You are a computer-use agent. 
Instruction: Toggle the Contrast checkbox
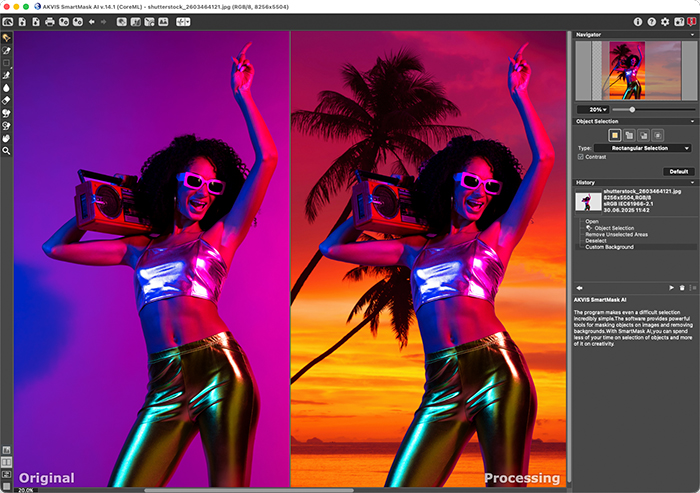[x=581, y=157]
